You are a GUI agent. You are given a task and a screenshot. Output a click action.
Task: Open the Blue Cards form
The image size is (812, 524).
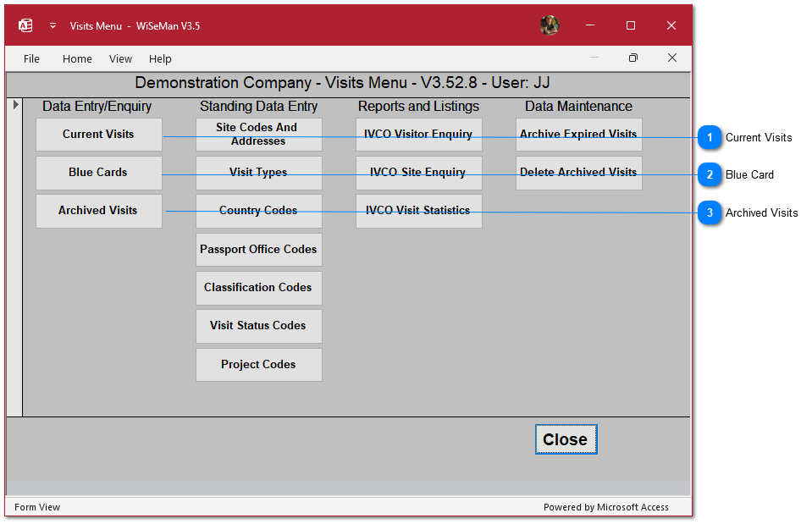pyautogui.click(x=98, y=173)
